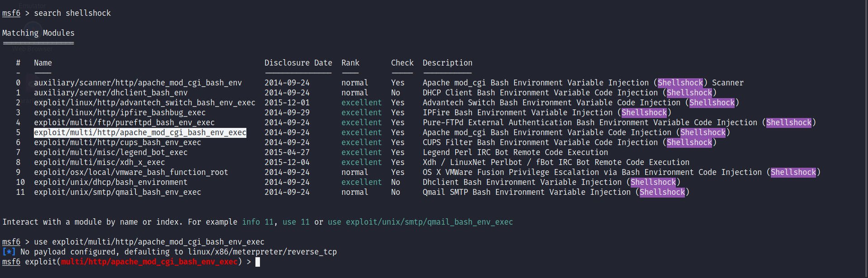The height and width of the screenshot is (278, 868).
Task: Click the Description column header
Action: tap(447, 63)
